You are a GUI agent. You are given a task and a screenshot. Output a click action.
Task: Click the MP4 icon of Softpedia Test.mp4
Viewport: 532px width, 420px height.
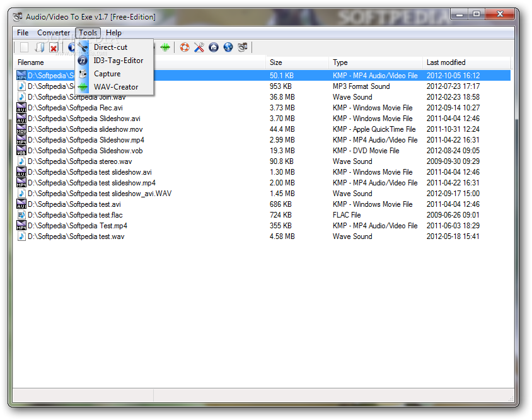[21, 225]
